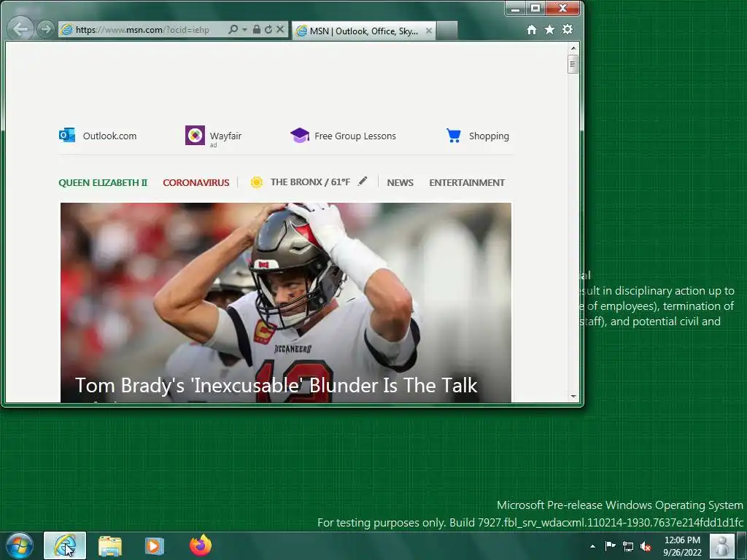Image resolution: width=747 pixels, height=560 pixels.
Task: Click the graduation cap lessons icon
Action: pos(300,135)
